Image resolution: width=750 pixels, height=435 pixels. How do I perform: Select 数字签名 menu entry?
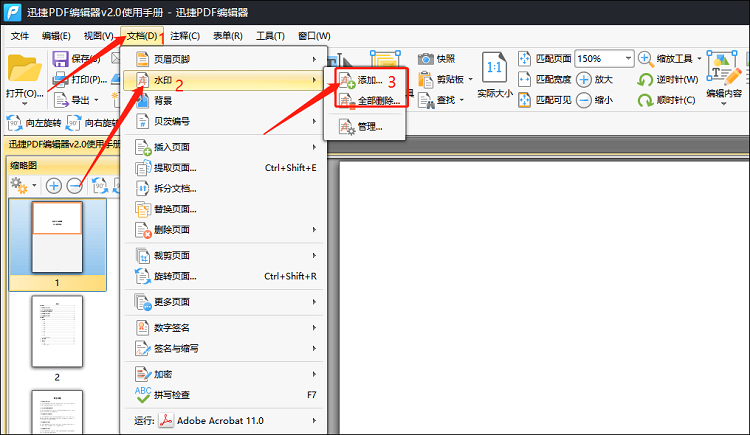tap(225, 328)
